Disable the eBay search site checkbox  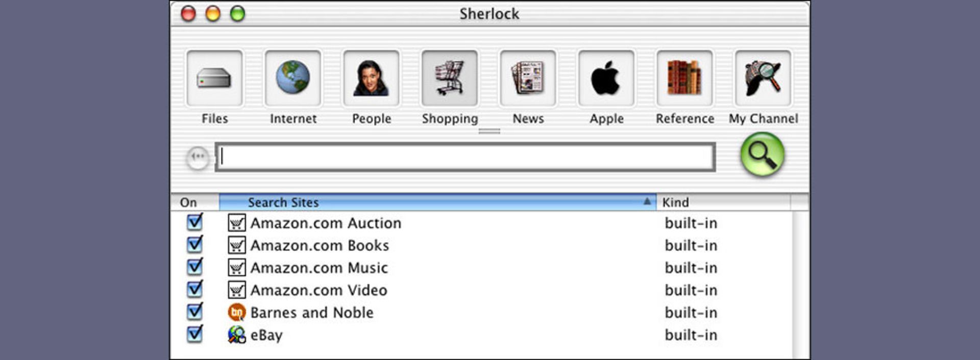point(194,334)
